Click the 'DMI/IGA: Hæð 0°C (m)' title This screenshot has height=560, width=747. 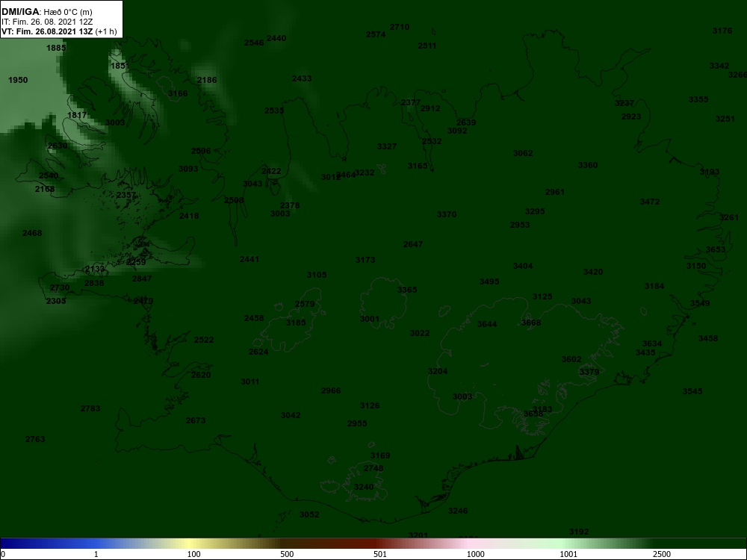(x=46, y=12)
